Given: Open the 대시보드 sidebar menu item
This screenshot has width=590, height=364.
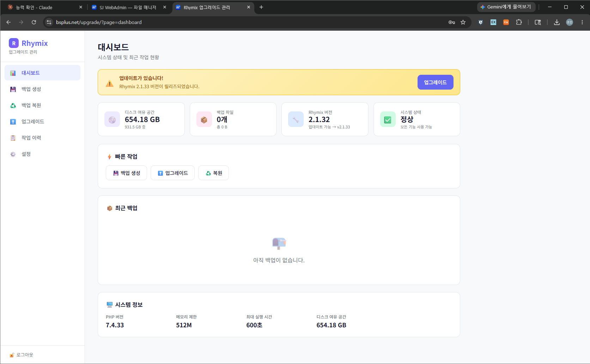Looking at the screenshot, I should tap(42, 73).
